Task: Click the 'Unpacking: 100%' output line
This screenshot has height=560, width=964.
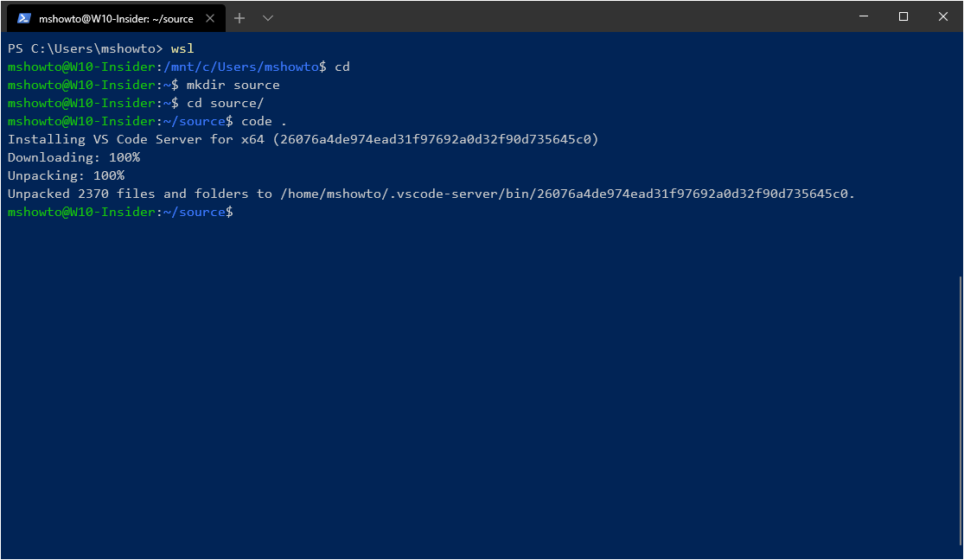Action: [x=66, y=175]
